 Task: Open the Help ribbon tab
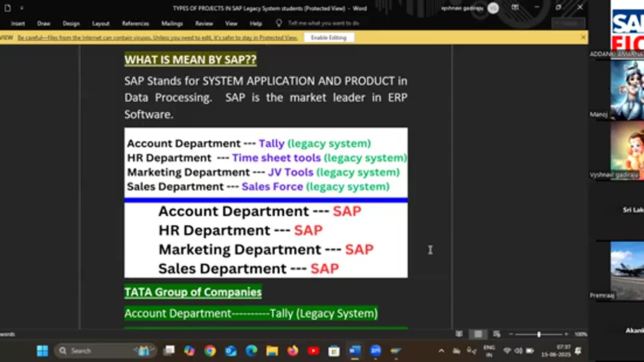click(256, 24)
